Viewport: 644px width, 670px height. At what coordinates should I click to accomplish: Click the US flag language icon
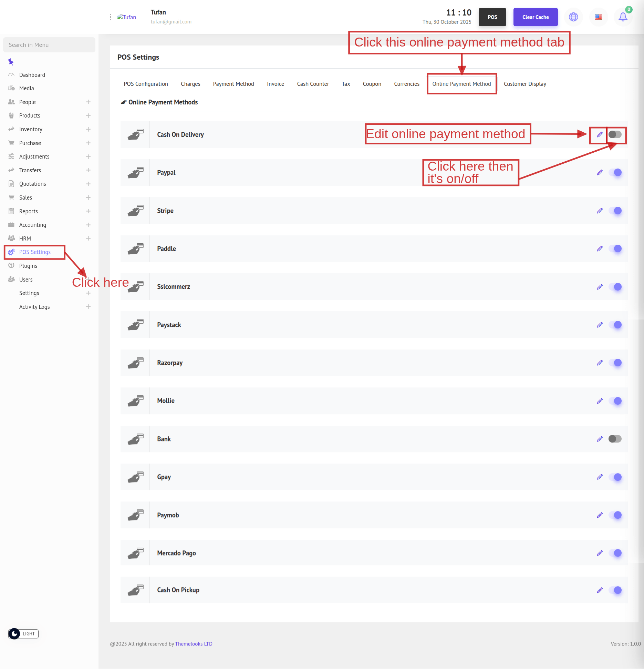[x=598, y=17]
